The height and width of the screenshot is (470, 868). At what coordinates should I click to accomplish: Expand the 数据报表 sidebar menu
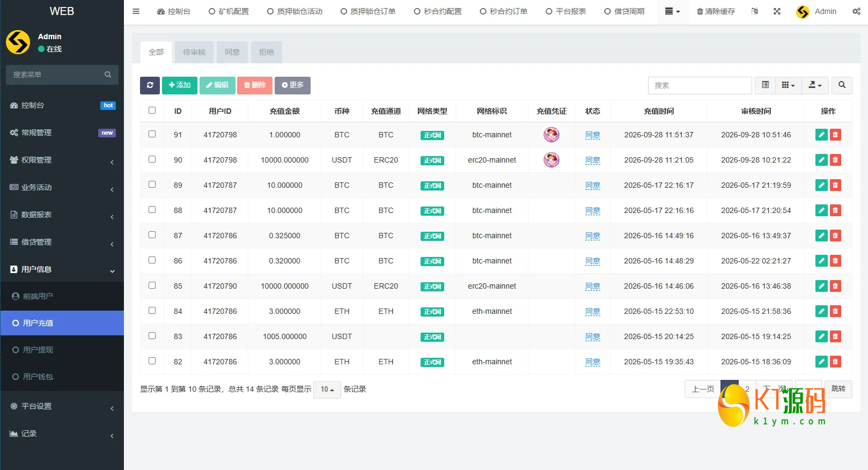(x=62, y=215)
